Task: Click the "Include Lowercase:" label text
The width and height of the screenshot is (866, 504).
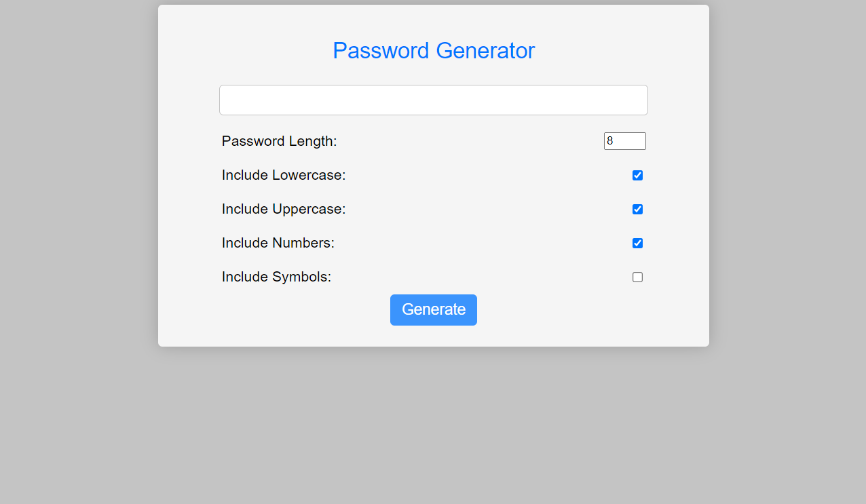Action: 284,176
